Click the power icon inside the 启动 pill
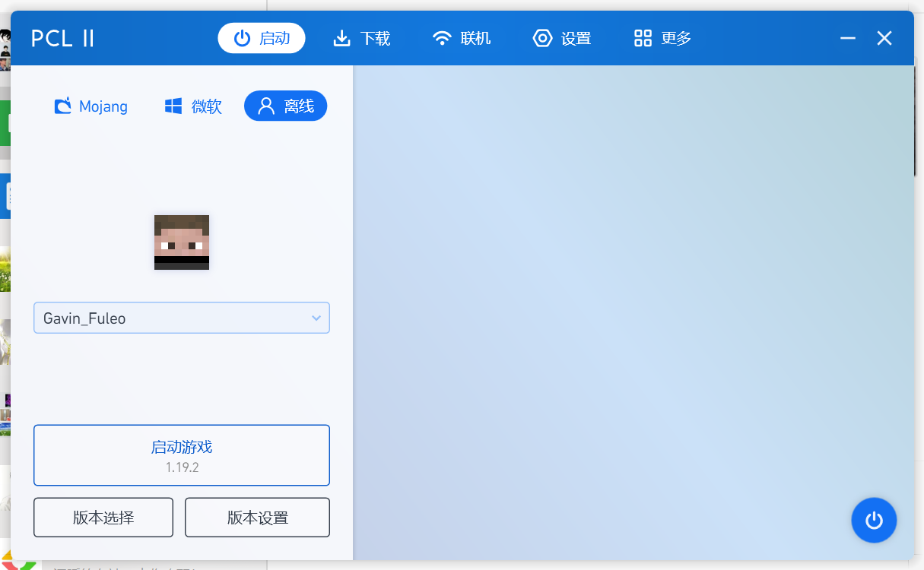 pos(242,37)
